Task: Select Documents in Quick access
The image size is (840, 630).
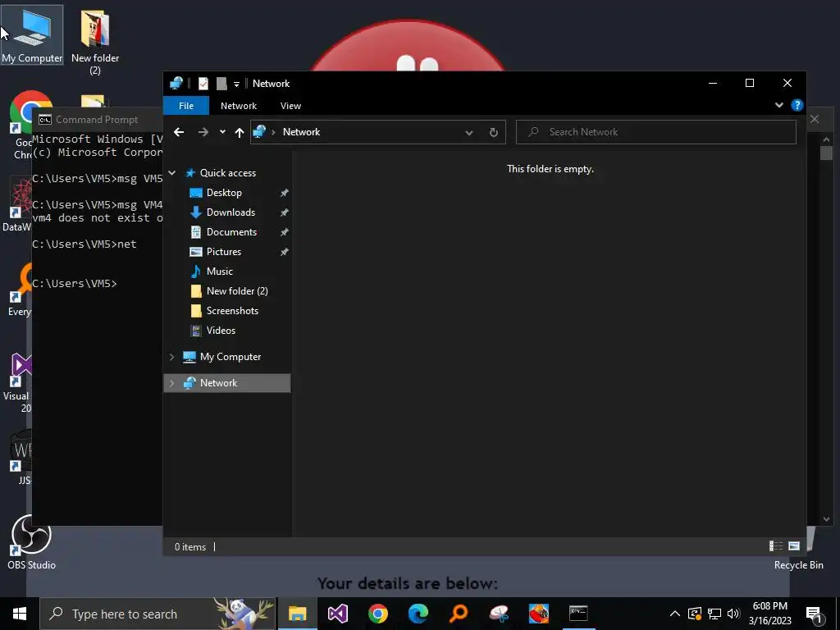Action: [231, 232]
